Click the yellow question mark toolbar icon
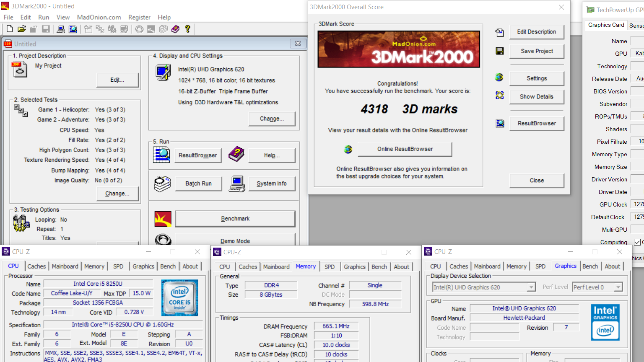 coord(187,29)
